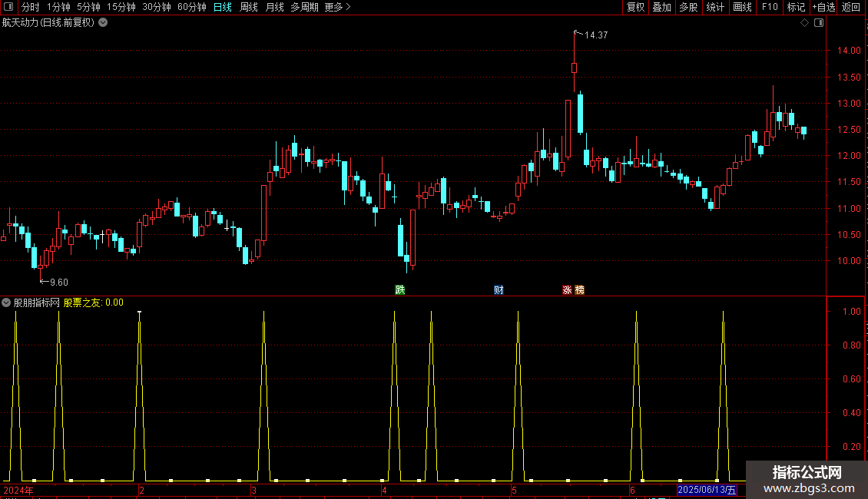This screenshot has width=868, height=499.
Task: Click the 2025/06/13/五 date label
Action: [707, 490]
